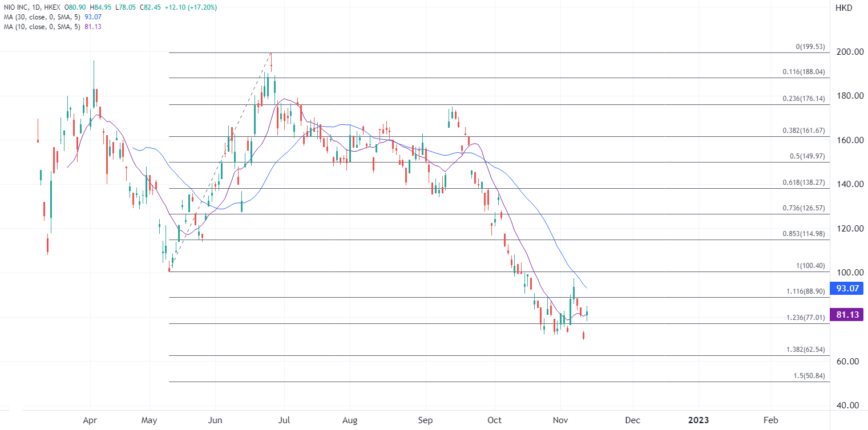868x430 pixels.
Task: Click the Dec label on time axis
Action: point(632,420)
